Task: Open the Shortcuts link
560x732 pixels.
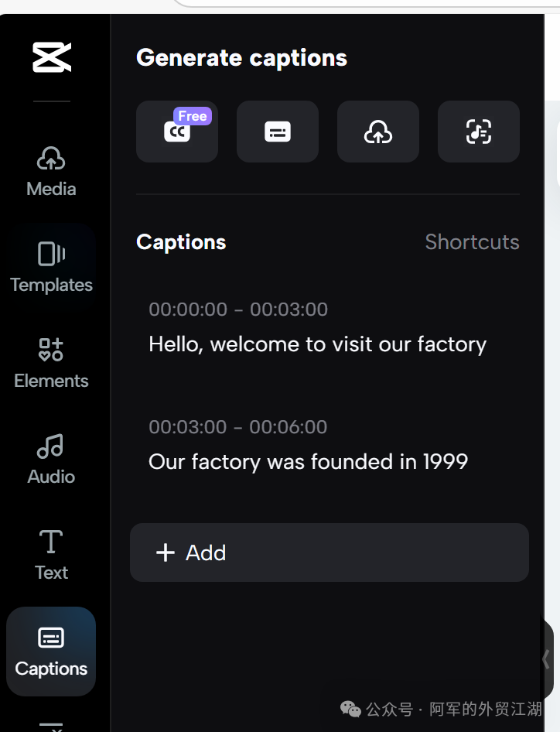Action: [472, 242]
